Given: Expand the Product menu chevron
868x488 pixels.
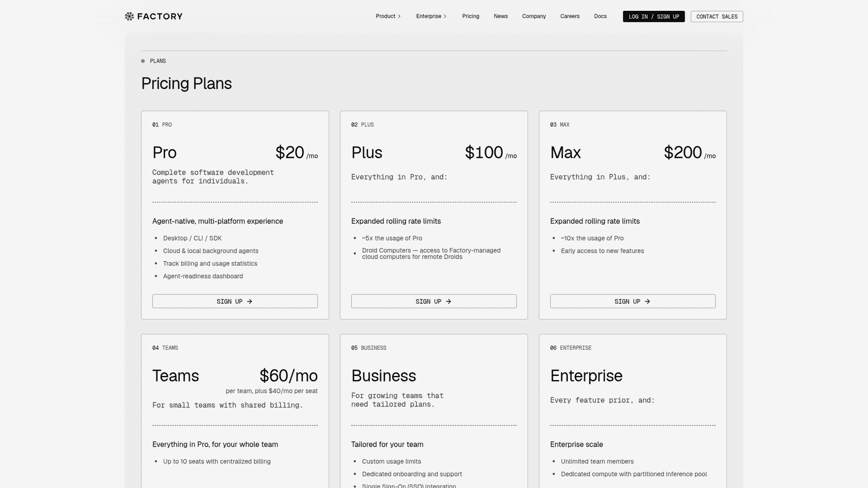Looking at the screenshot, I should coord(399,17).
